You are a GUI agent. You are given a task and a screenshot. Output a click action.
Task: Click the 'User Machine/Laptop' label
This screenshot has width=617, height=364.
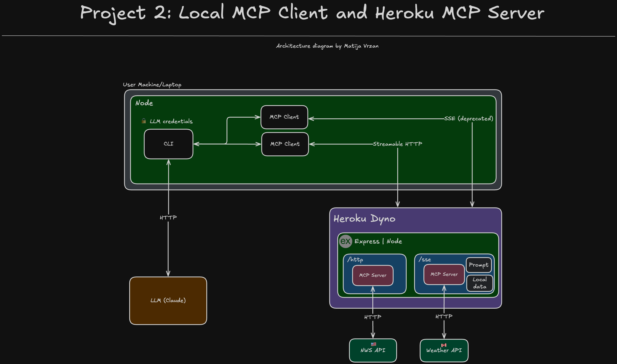tap(152, 85)
